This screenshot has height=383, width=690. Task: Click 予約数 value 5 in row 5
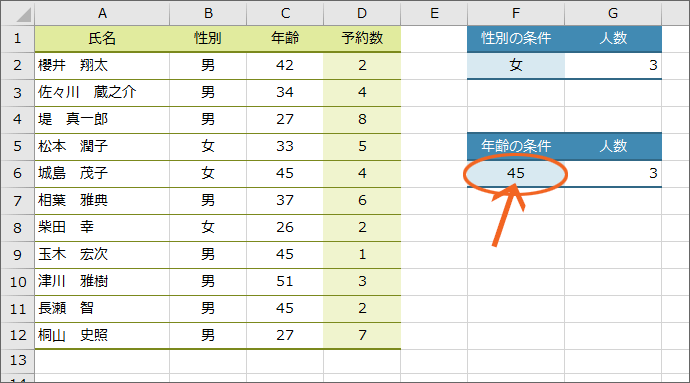pyautogui.click(x=362, y=147)
